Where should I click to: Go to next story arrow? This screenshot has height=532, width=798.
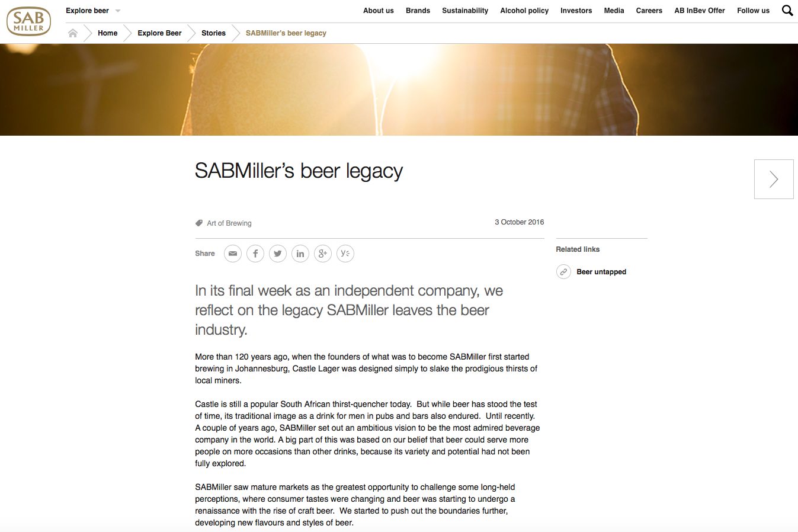click(x=774, y=179)
